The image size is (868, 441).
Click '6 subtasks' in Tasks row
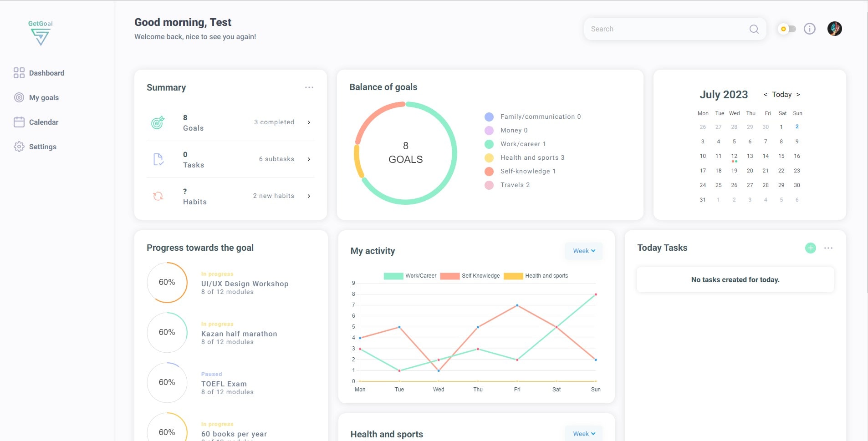[x=276, y=159]
